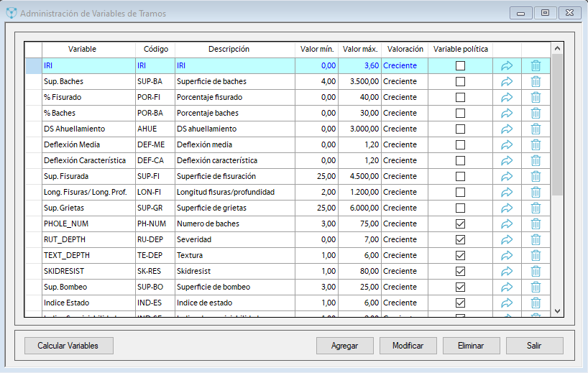Click the arrow icon for SKIDRESIST row

(507, 271)
